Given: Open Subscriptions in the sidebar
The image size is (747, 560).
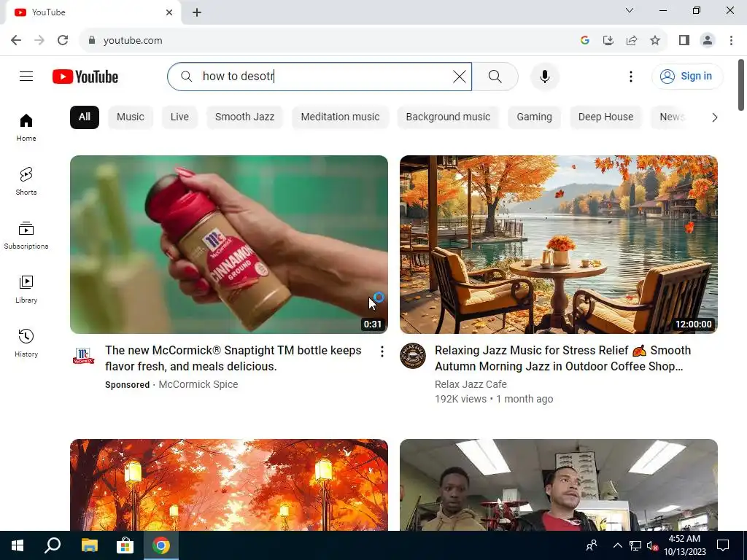Looking at the screenshot, I should coord(26,236).
